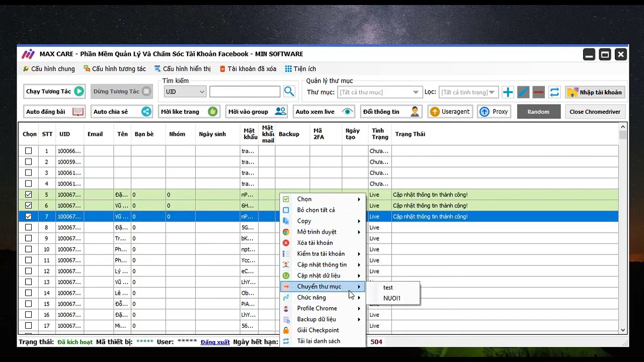Open Auto chia sẻ share tool

point(122,112)
